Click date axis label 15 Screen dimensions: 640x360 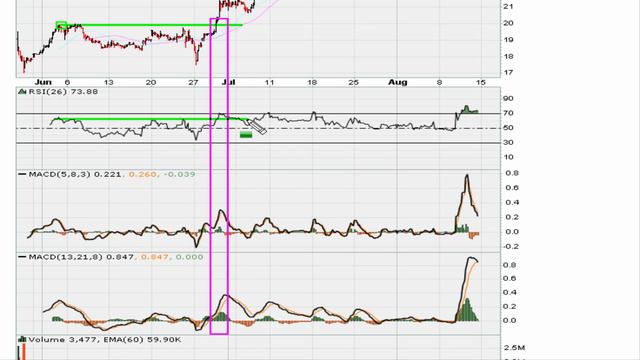[481, 82]
